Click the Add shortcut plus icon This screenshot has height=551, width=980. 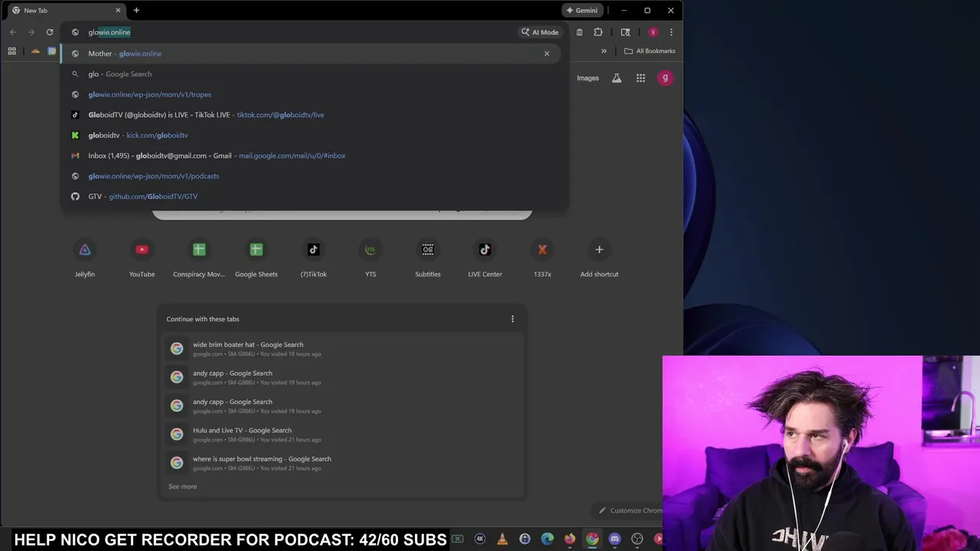tap(599, 249)
